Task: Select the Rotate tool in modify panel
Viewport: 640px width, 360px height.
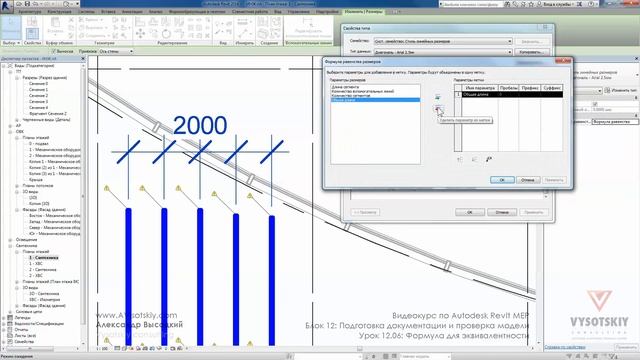Action: (166, 33)
